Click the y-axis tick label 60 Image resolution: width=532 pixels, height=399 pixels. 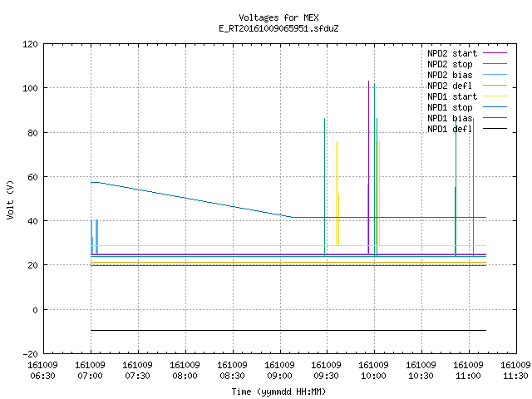[x=32, y=177]
